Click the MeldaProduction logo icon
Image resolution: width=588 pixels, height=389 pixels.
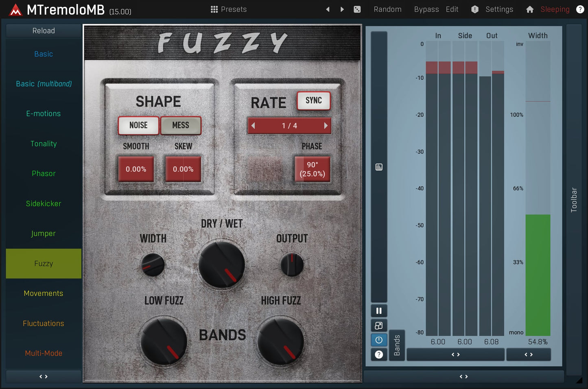click(x=15, y=9)
